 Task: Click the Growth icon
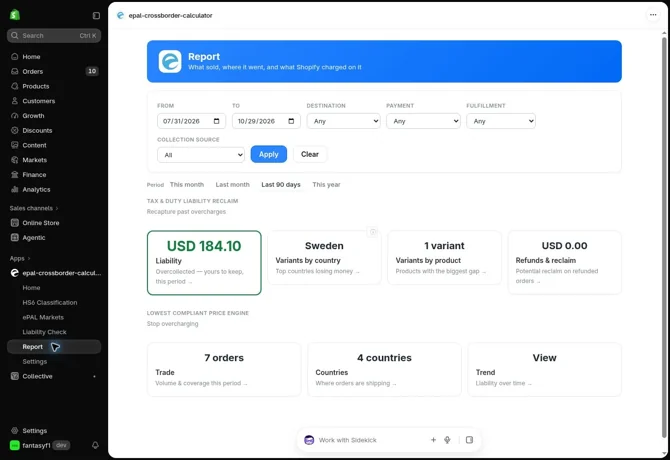pyautogui.click(x=15, y=116)
